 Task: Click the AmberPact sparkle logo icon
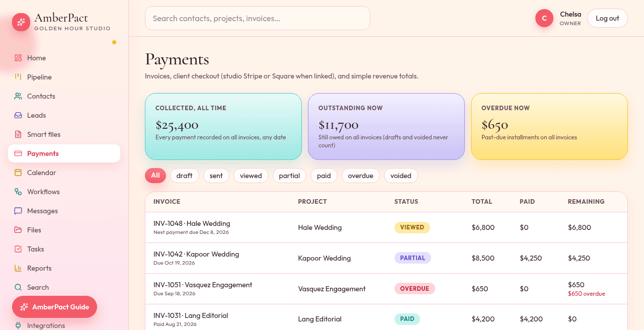21,22
